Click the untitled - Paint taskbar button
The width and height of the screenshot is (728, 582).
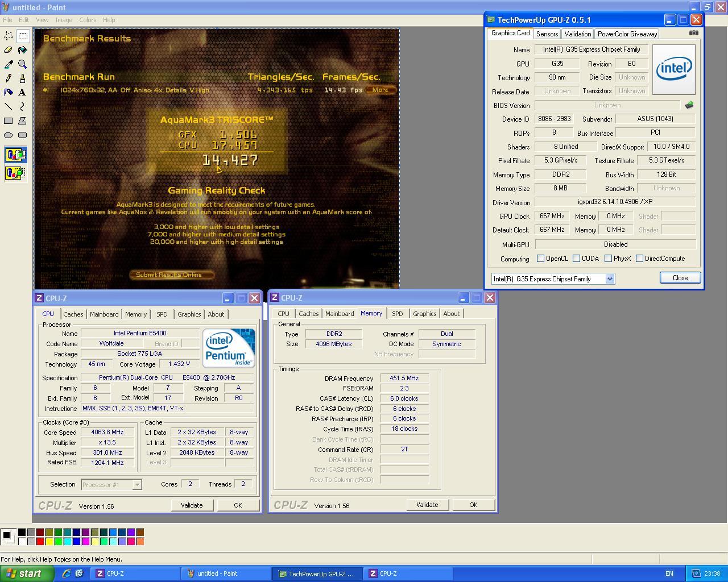click(226, 573)
